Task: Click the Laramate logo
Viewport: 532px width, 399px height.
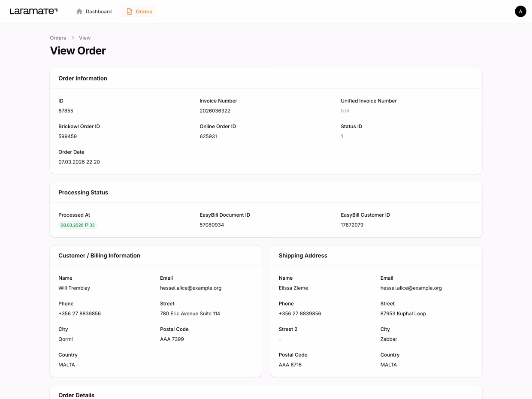Action: click(33, 12)
